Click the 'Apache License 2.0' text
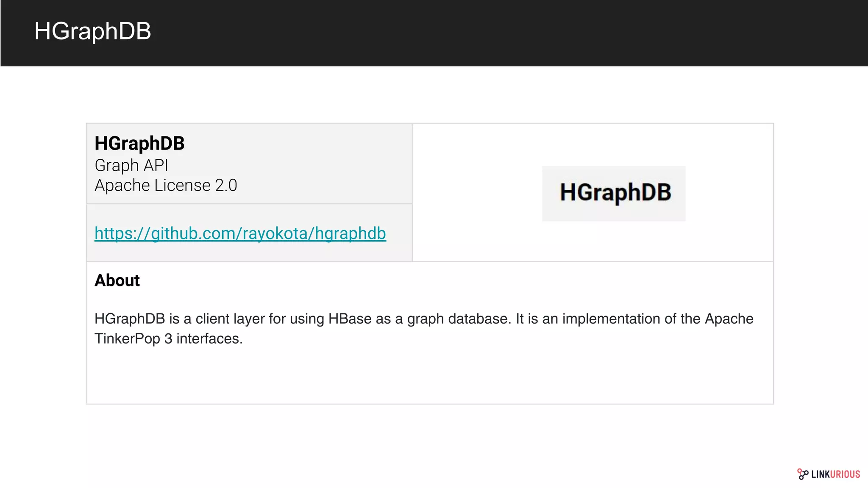This screenshot has width=868, height=488. (x=166, y=186)
